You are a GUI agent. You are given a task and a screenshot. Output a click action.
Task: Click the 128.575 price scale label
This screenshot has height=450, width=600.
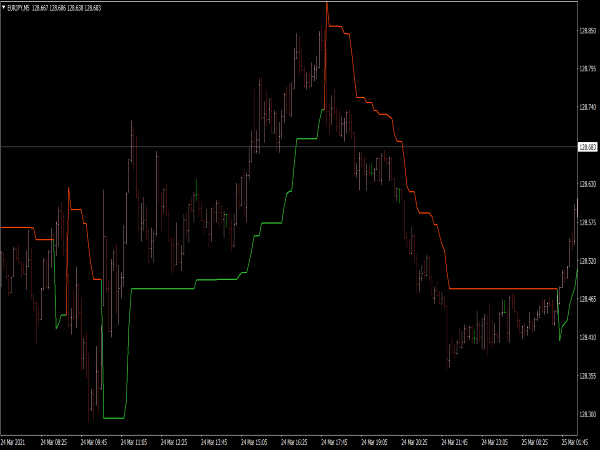pyautogui.click(x=588, y=222)
